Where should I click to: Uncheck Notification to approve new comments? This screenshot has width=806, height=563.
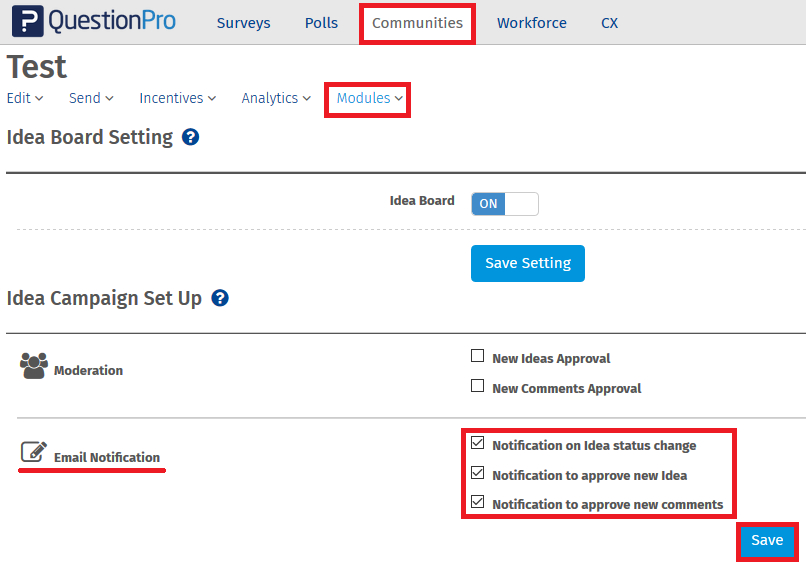tap(478, 503)
